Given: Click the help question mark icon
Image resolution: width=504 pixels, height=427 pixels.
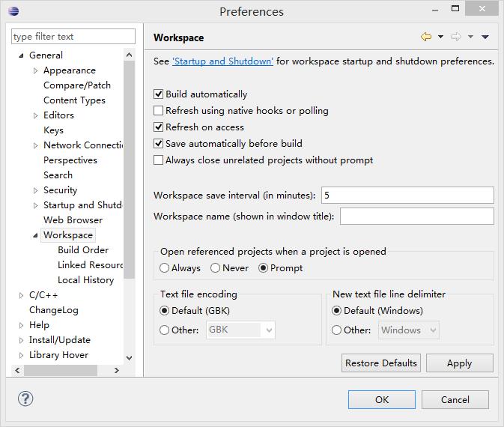Looking at the screenshot, I should (25, 399).
